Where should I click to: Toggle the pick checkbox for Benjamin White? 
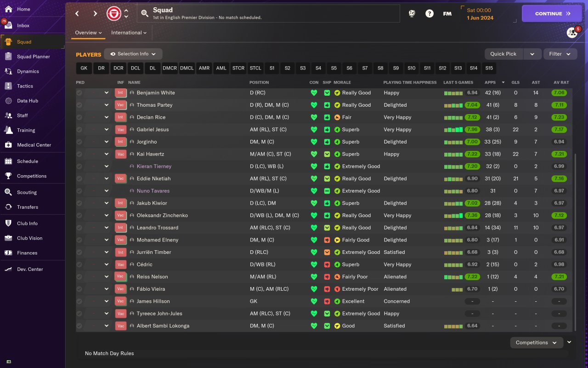[79, 93]
